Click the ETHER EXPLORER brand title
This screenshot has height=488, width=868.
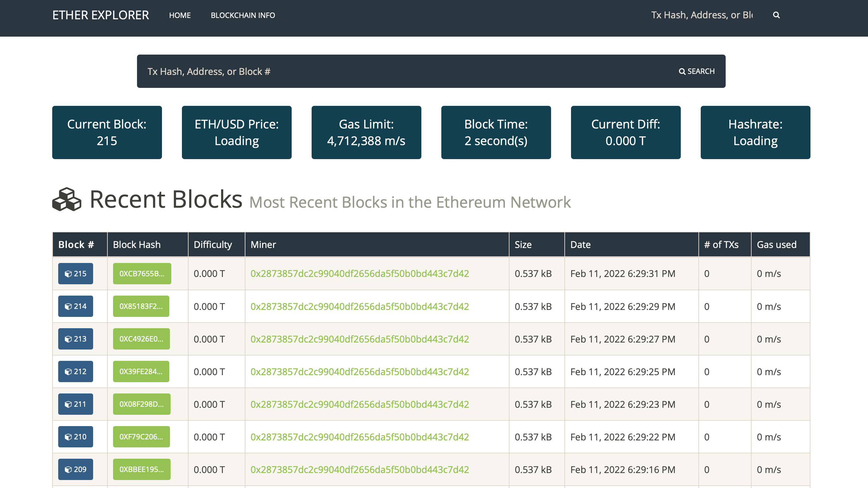coord(100,15)
